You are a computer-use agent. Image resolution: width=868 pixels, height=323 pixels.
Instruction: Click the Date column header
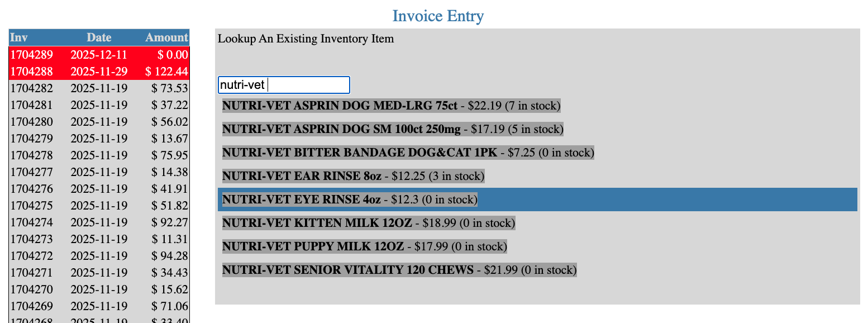[x=99, y=37]
